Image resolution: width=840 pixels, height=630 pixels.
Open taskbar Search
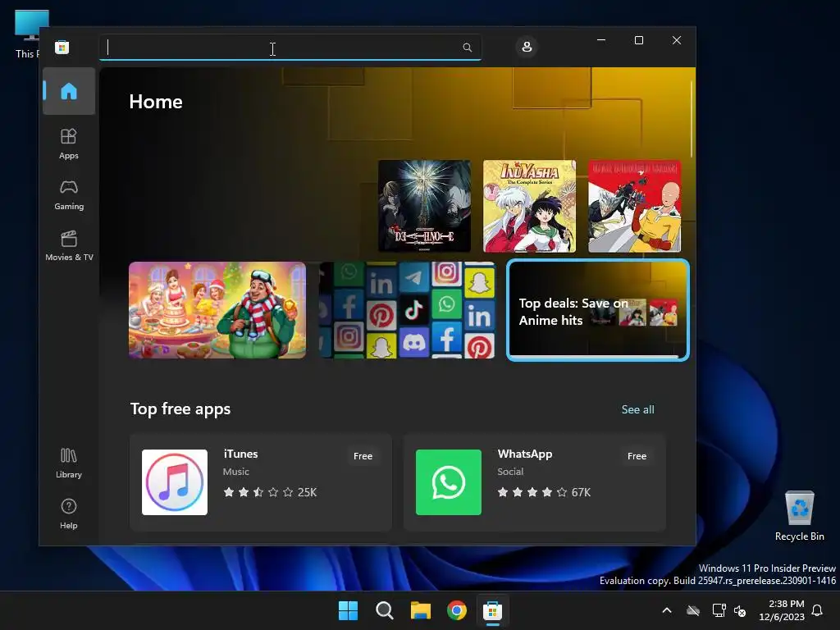point(384,610)
